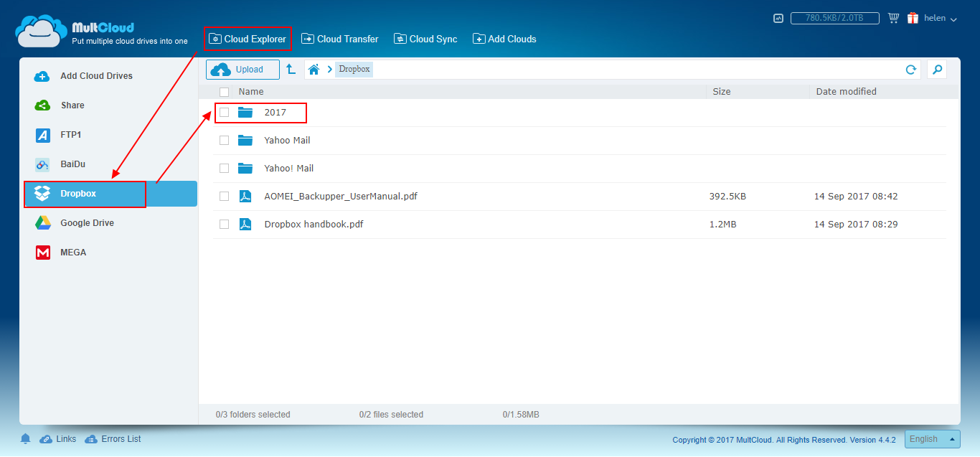Sort by the Name column header

(251, 92)
